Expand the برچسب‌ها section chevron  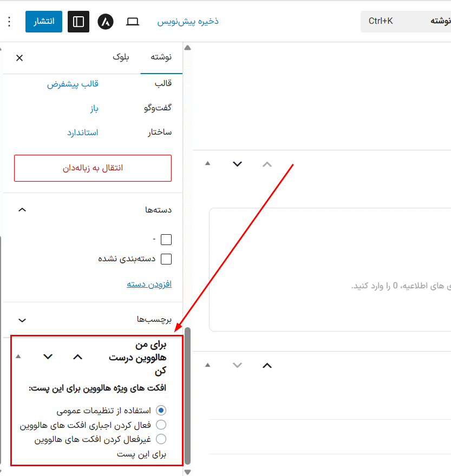click(22, 320)
